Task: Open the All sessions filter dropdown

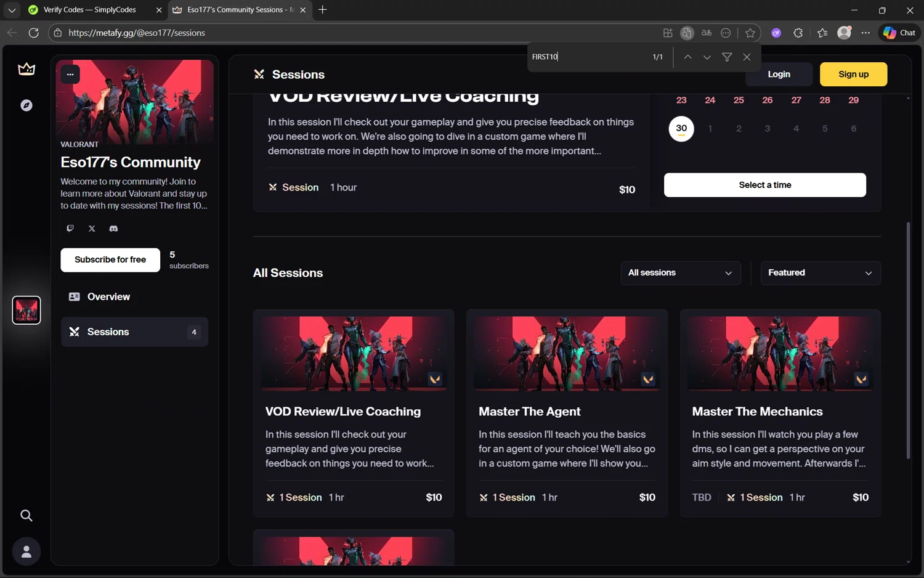Action: tap(681, 273)
